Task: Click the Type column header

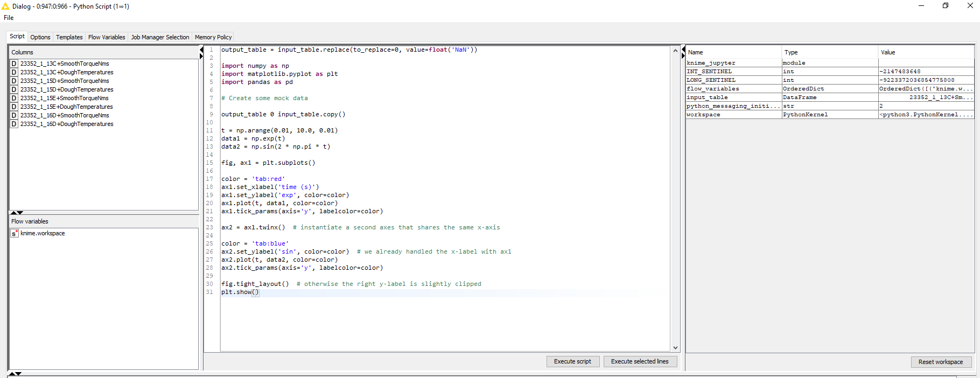Action: coord(830,52)
